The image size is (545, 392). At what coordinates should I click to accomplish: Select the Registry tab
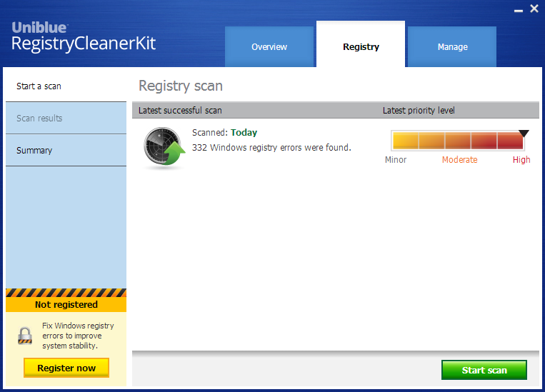[x=361, y=44]
